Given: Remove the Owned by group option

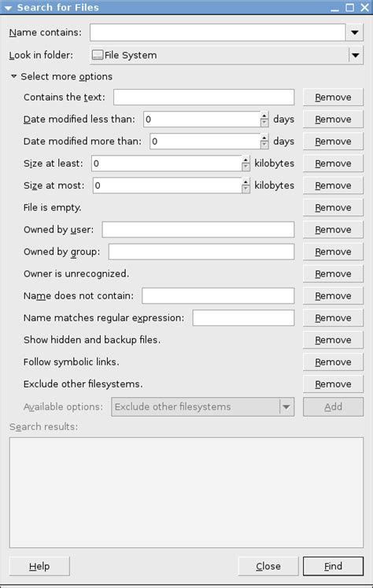Looking at the screenshot, I should click(x=333, y=252).
